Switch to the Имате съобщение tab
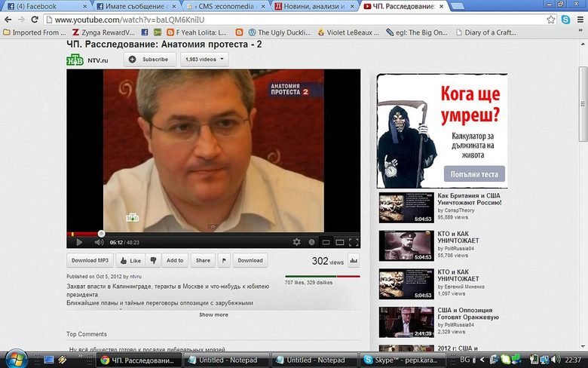 [136, 6]
